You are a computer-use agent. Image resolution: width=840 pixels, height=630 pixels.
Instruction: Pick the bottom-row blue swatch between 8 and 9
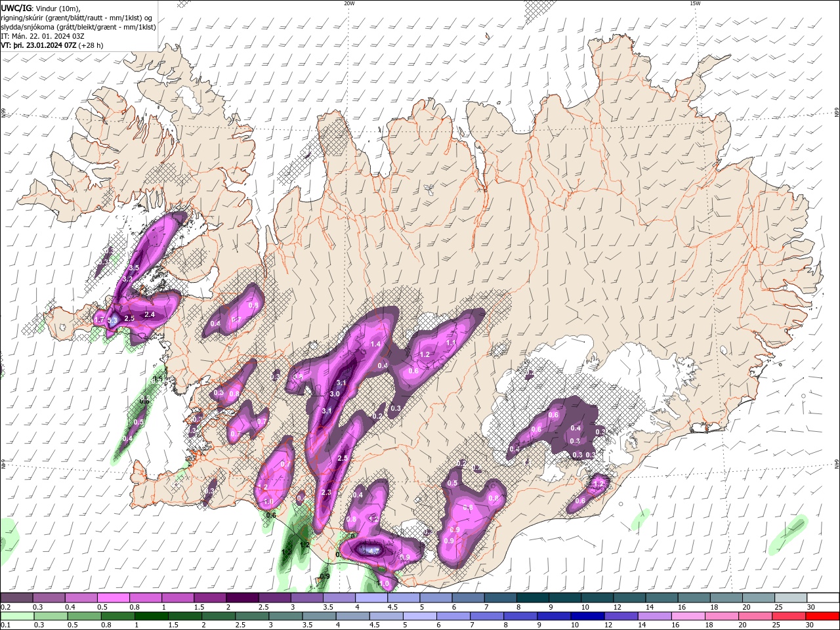click(x=520, y=616)
